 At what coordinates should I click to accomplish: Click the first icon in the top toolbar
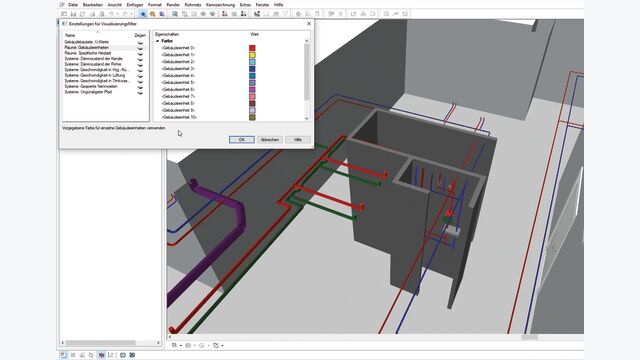(64, 14)
